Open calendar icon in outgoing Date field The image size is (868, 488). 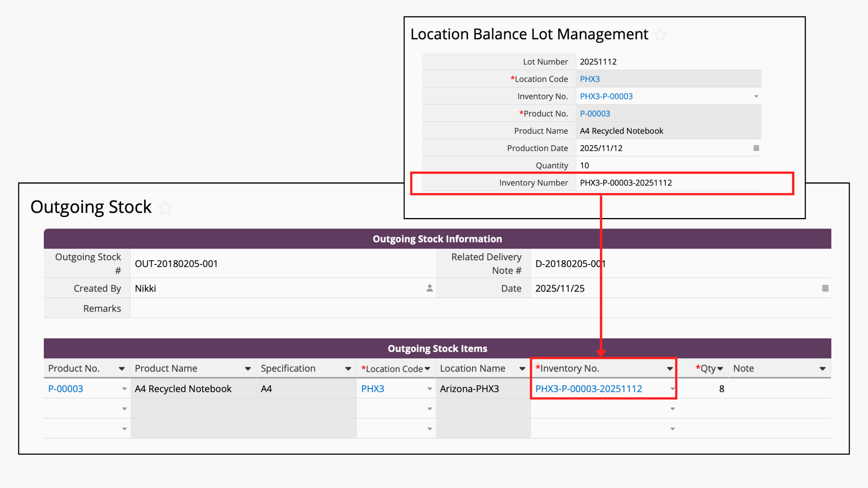click(x=825, y=288)
